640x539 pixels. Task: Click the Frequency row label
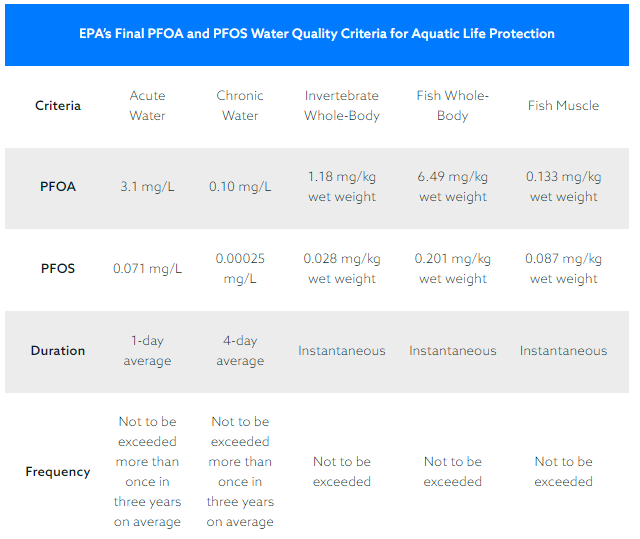[58, 472]
